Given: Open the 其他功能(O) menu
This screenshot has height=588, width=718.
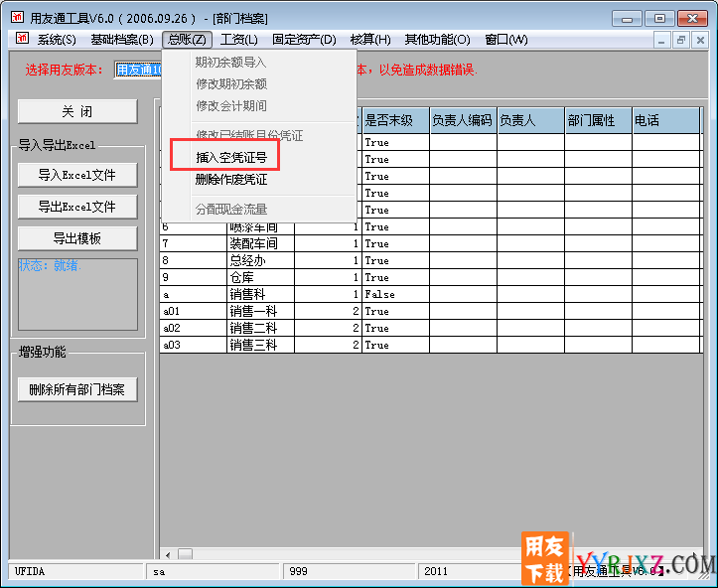Looking at the screenshot, I should pos(437,40).
